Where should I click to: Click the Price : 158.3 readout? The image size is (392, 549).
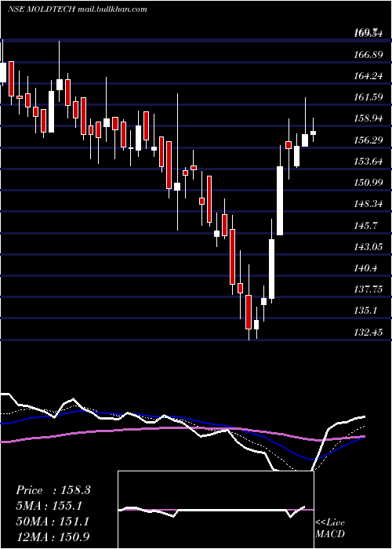[53, 490]
